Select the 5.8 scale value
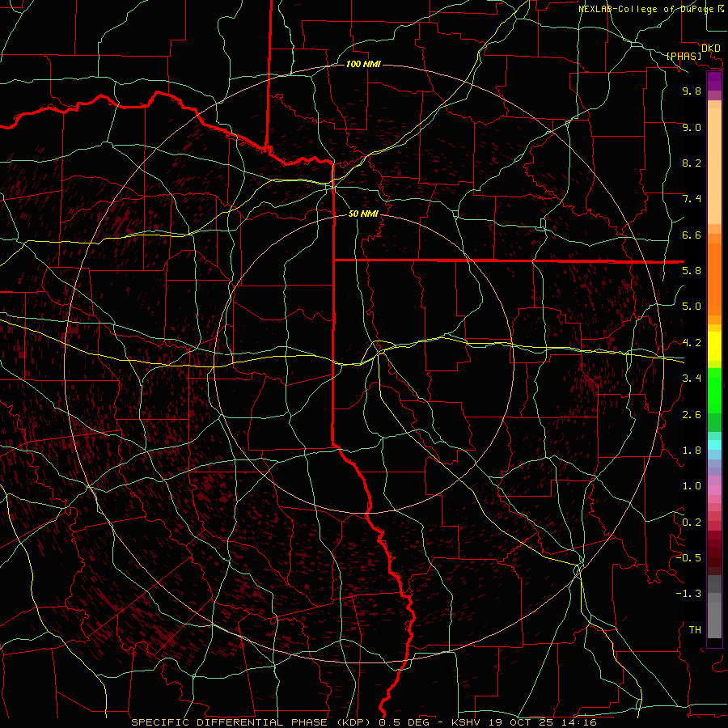Viewport: 728px width, 728px height. click(x=692, y=271)
